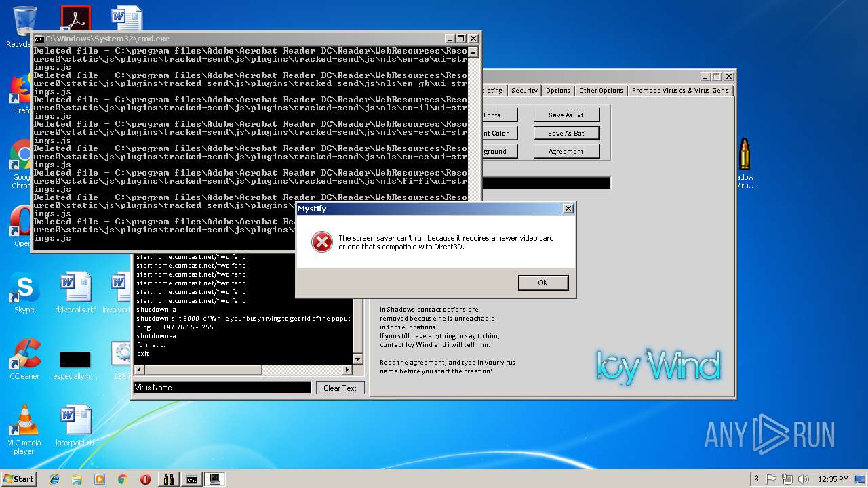Close the cmd.exe window

(x=473, y=39)
